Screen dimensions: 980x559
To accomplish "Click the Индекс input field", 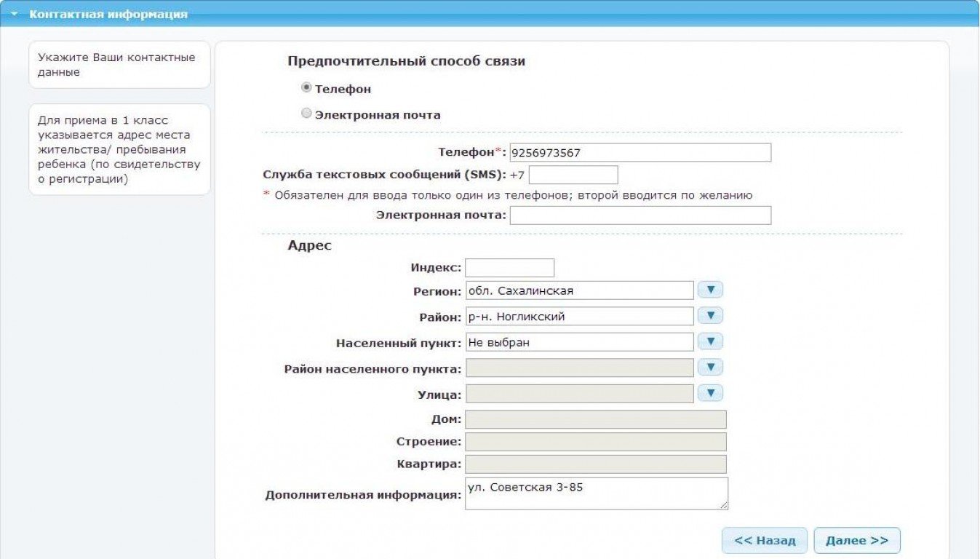I will point(509,268).
